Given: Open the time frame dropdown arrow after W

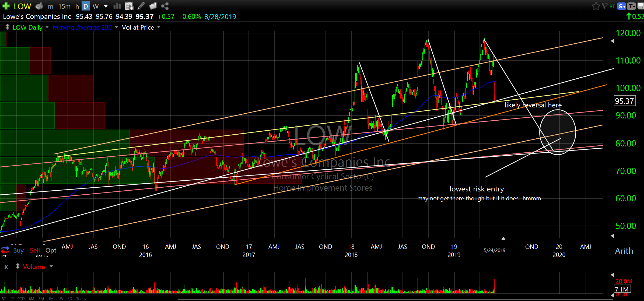Looking at the screenshot, I should pyautogui.click(x=106, y=6).
